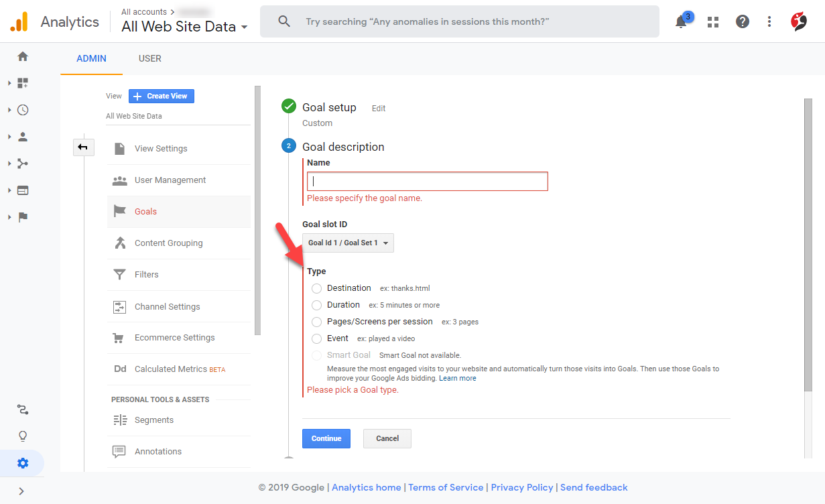
Task: Select the Event goal type radio button
Action: click(316, 338)
